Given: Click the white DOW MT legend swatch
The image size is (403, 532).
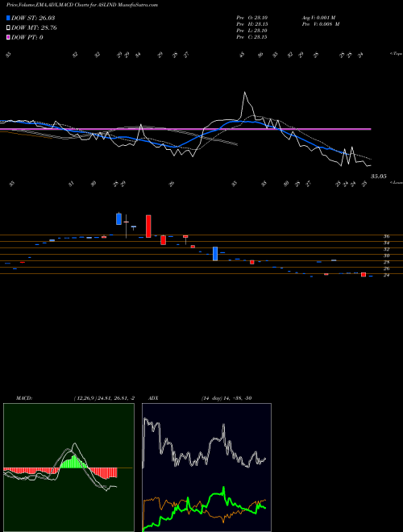Looking at the screenshot, I should point(8,28).
